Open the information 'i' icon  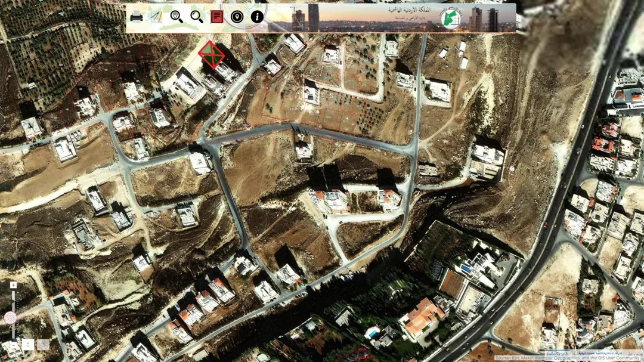257,17
